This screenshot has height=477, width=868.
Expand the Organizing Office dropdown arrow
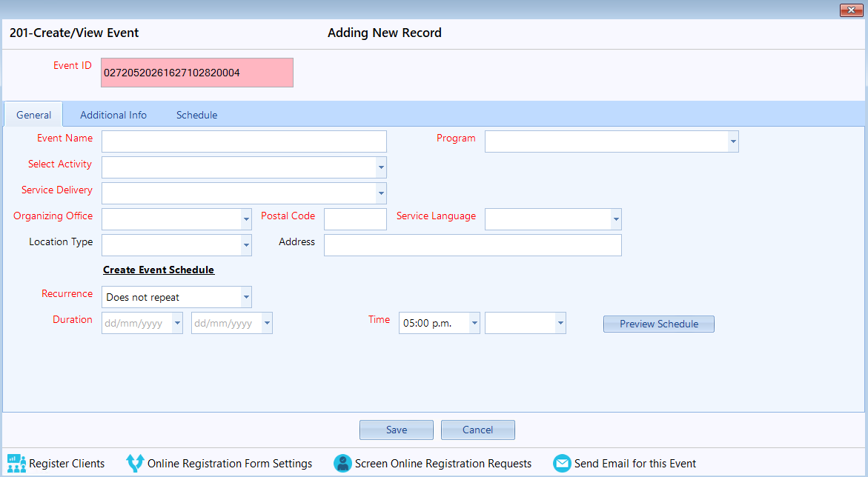[x=246, y=219]
